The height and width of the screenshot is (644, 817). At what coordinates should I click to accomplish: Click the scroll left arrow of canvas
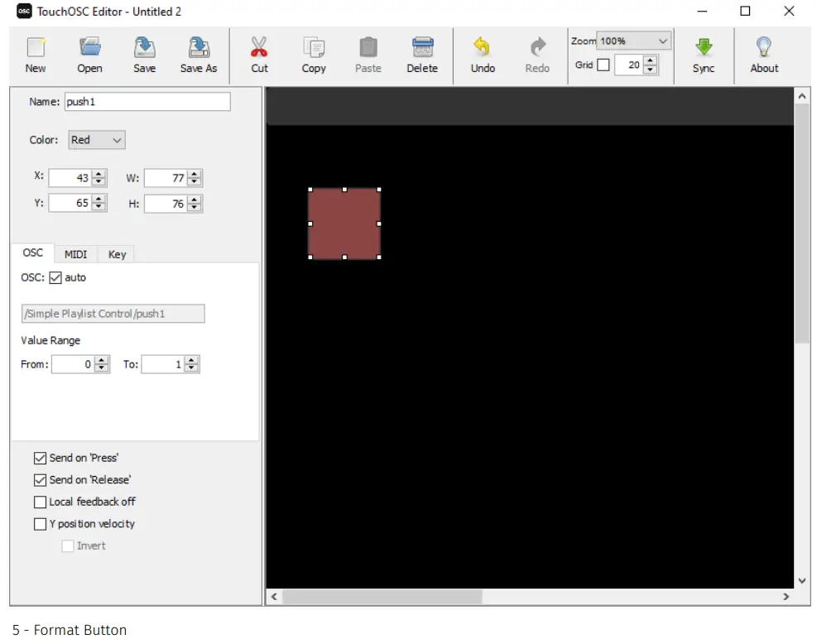274,597
